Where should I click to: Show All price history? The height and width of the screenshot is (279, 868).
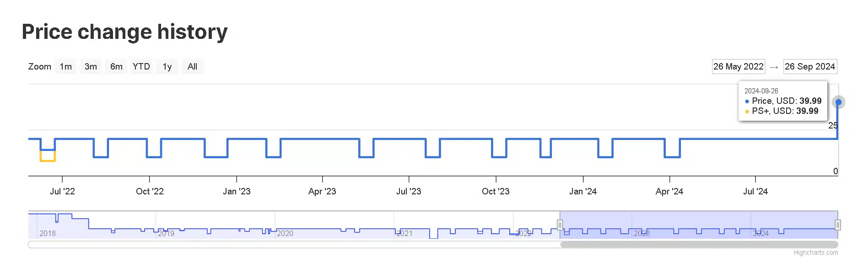point(192,66)
